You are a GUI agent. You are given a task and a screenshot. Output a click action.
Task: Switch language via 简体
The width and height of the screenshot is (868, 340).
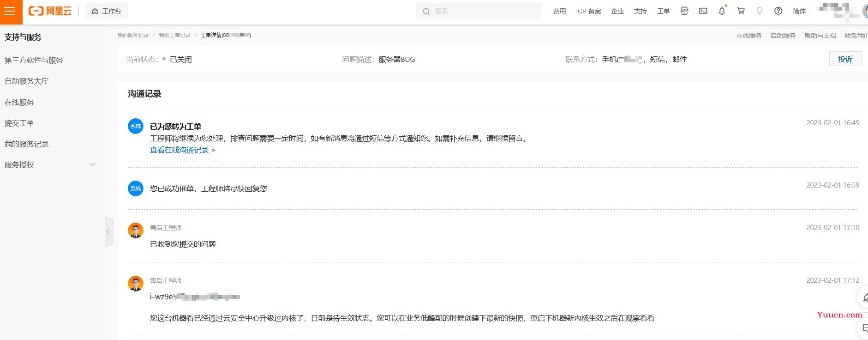coord(799,11)
